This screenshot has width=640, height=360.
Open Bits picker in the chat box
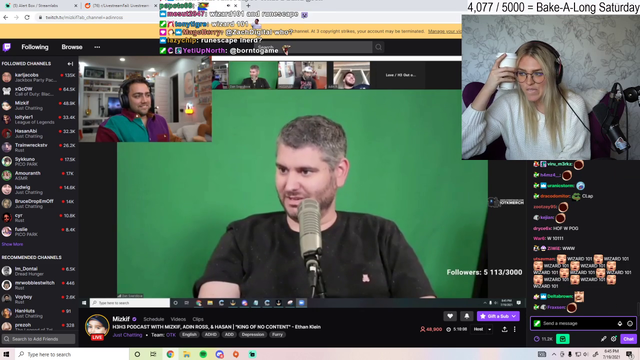click(x=620, y=323)
